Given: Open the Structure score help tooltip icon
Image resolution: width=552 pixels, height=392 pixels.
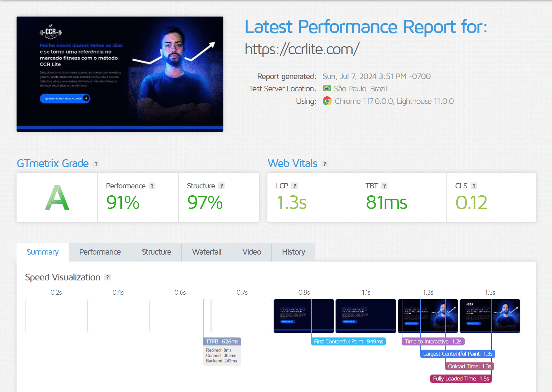Looking at the screenshot, I should (222, 186).
